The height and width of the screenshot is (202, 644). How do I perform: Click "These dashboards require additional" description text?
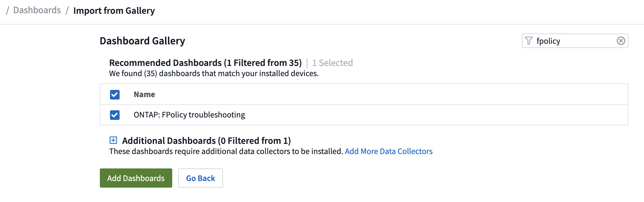tap(226, 151)
